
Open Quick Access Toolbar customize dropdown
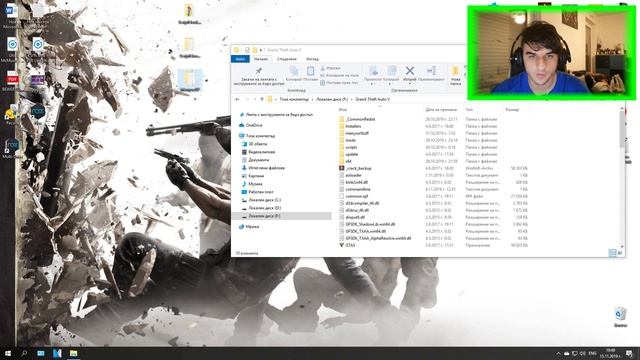click(261, 50)
